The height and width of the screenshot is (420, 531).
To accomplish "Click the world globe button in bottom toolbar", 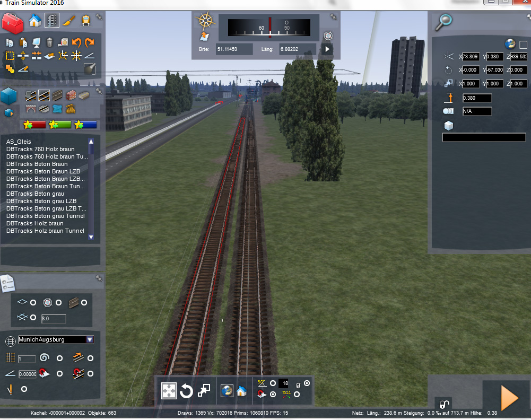I will (x=227, y=390).
